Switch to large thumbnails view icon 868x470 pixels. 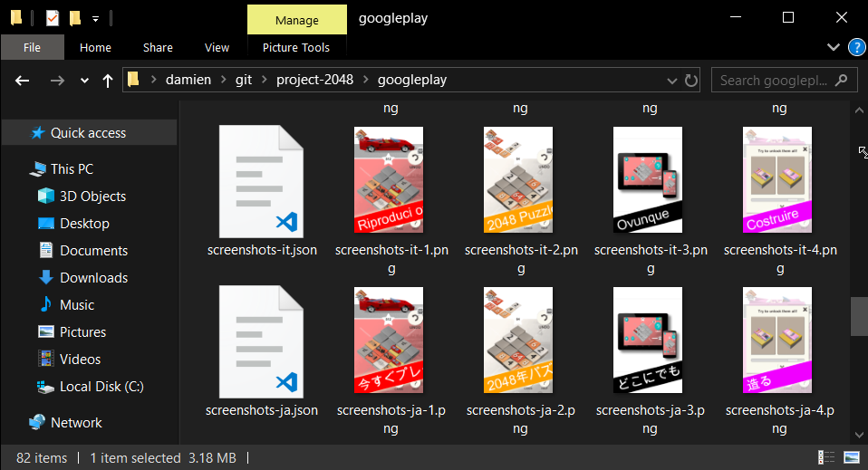click(x=852, y=457)
